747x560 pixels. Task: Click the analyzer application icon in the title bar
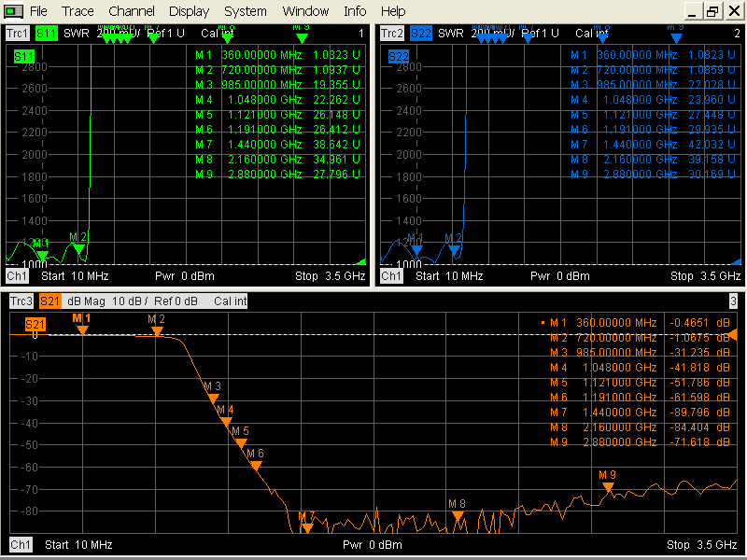coord(11,10)
